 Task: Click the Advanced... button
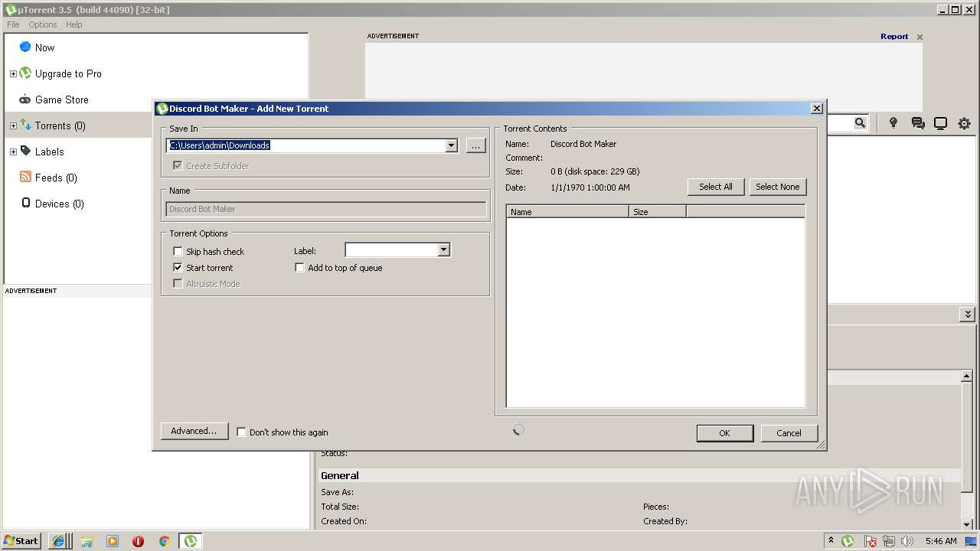[194, 431]
